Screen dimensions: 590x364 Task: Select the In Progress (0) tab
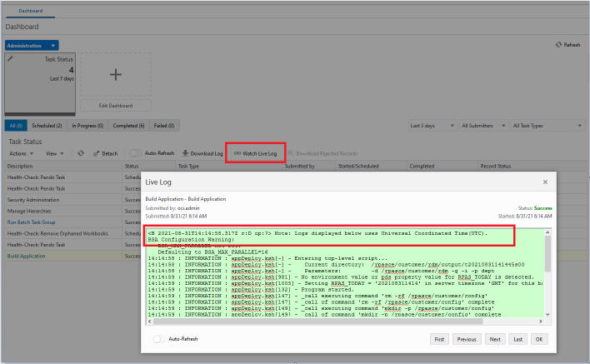point(87,126)
